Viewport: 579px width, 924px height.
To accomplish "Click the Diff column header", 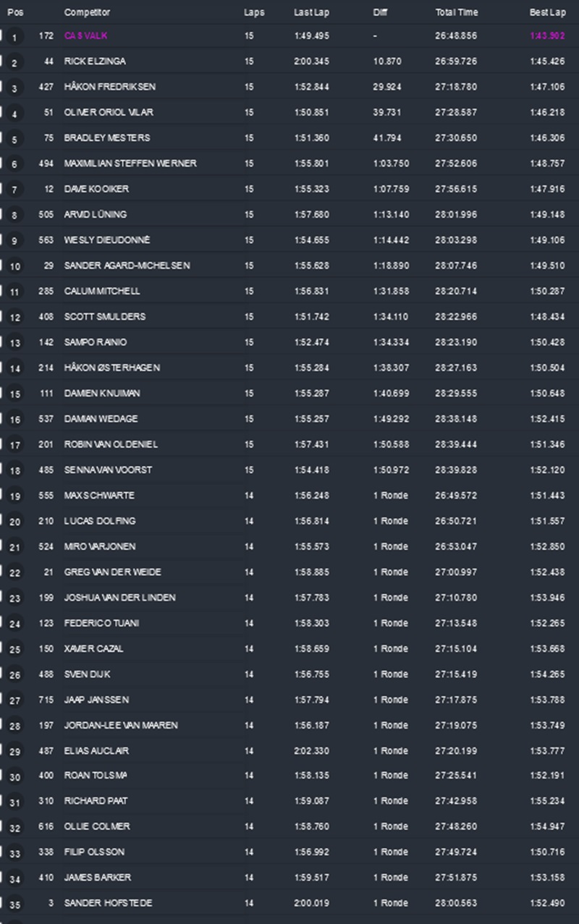I will click(380, 12).
